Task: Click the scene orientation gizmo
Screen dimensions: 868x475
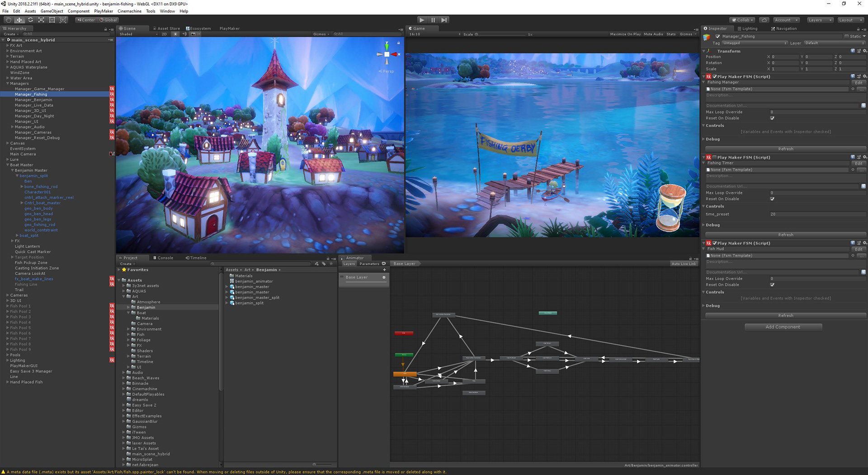Action: 387,54
